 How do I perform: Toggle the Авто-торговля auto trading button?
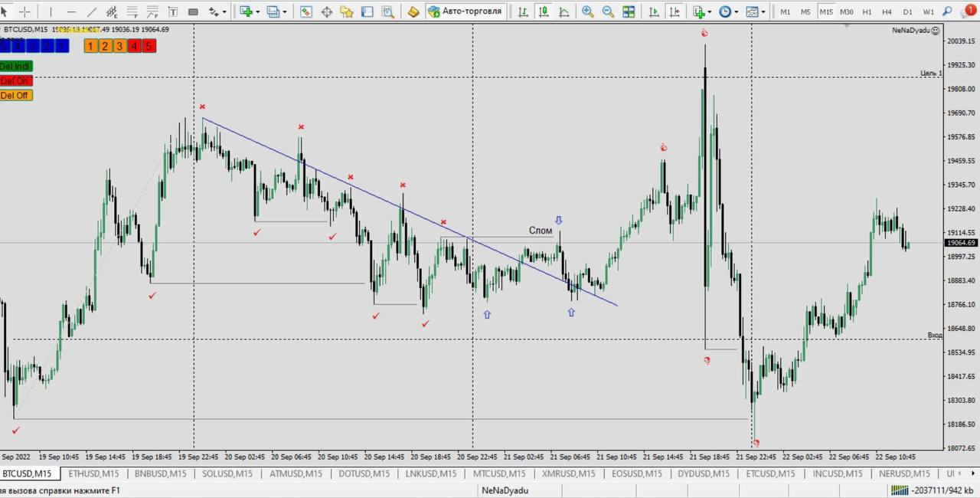(466, 11)
